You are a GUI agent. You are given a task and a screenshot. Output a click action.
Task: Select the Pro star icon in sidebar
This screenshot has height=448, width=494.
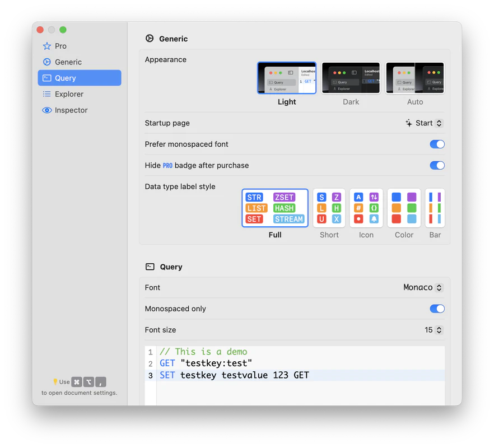pyautogui.click(x=47, y=46)
